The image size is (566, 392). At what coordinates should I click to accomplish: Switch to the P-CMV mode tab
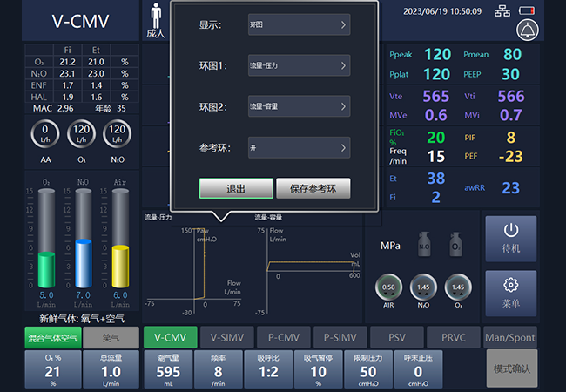pyautogui.click(x=282, y=337)
